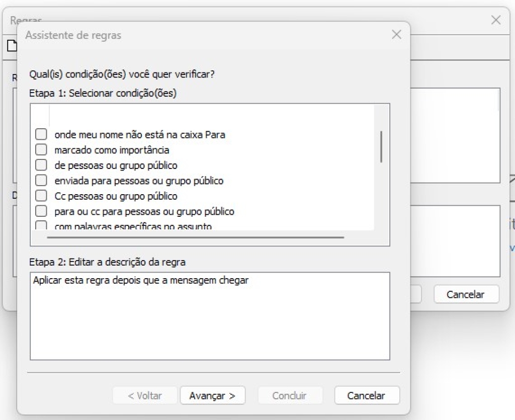Viewport: 515px width, 420px height.
Task: Enable the 'marcado como importância' condition
Action: tap(41, 150)
